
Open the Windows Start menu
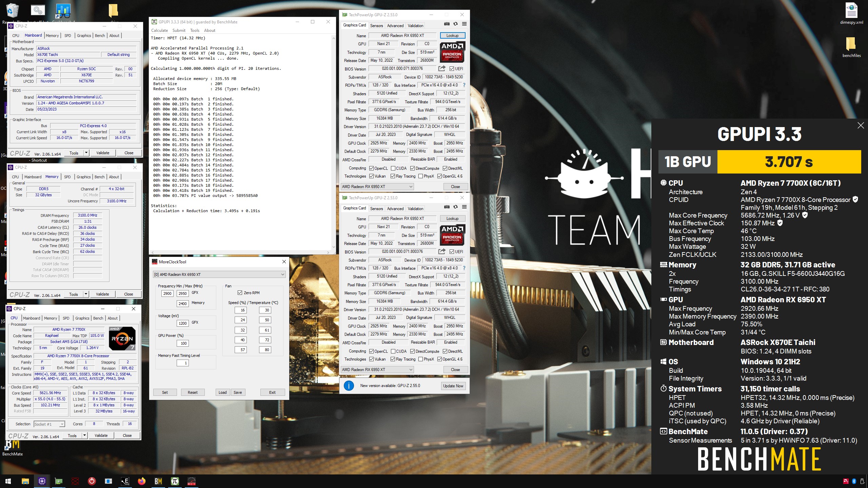tap(8, 481)
